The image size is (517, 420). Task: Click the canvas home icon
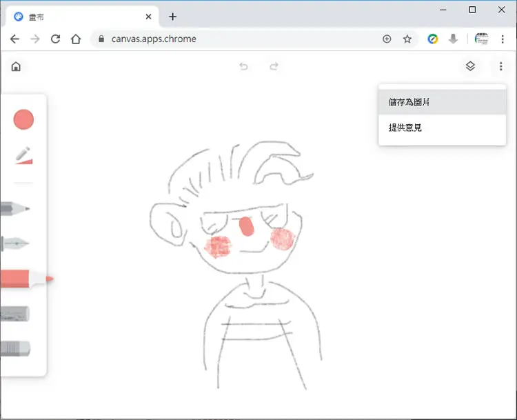[x=16, y=67]
